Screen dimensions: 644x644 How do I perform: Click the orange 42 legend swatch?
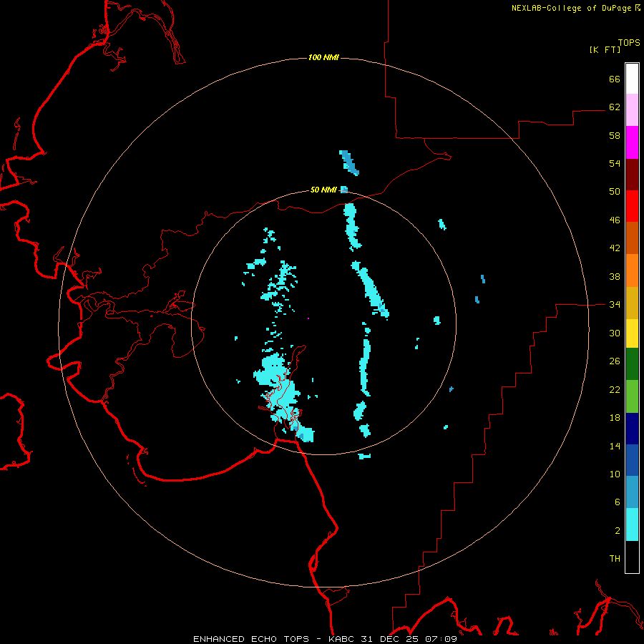632,270
